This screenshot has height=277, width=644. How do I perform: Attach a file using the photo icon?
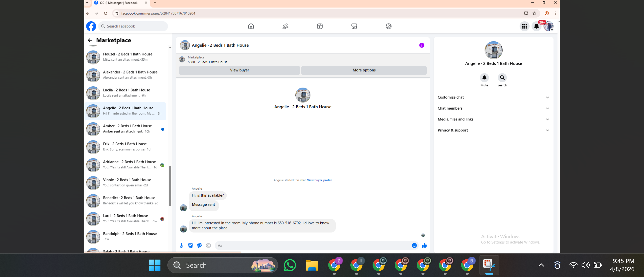[191, 246]
